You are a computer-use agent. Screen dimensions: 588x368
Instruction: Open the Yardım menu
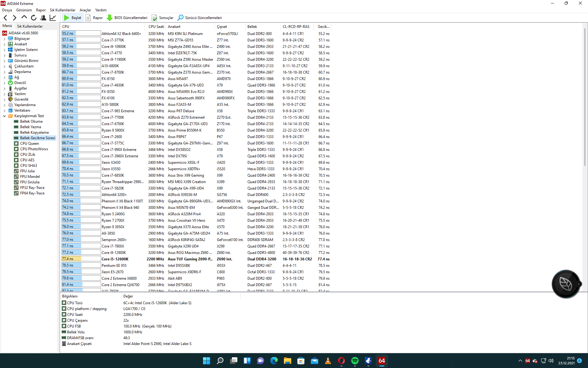(101, 10)
